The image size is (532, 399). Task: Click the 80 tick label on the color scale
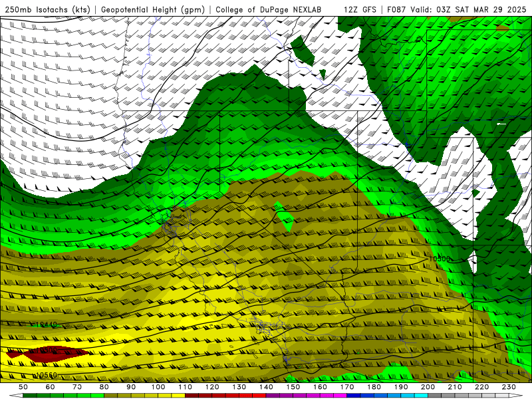coord(104,387)
